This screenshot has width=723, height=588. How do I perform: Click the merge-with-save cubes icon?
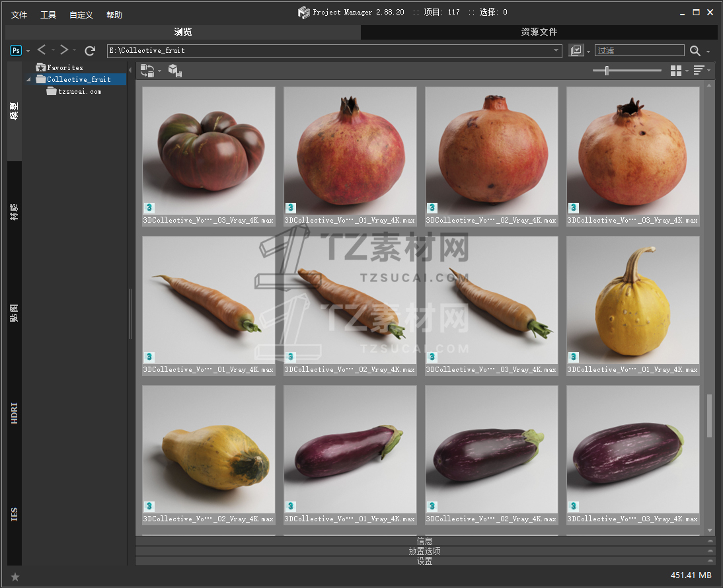pyautogui.click(x=174, y=71)
